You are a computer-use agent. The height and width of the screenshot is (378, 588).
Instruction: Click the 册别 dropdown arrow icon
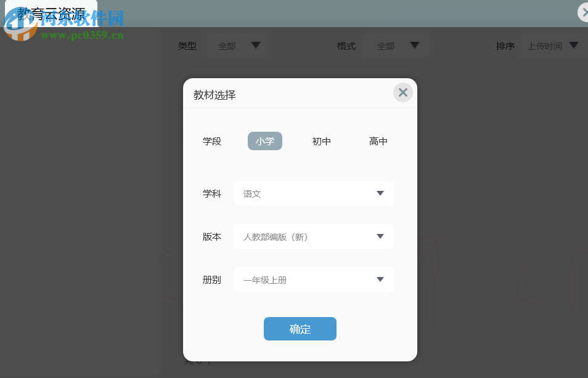pos(381,279)
